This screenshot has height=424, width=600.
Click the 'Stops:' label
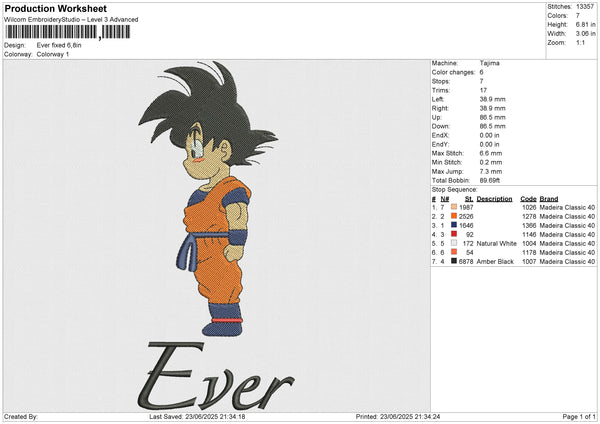441,81
